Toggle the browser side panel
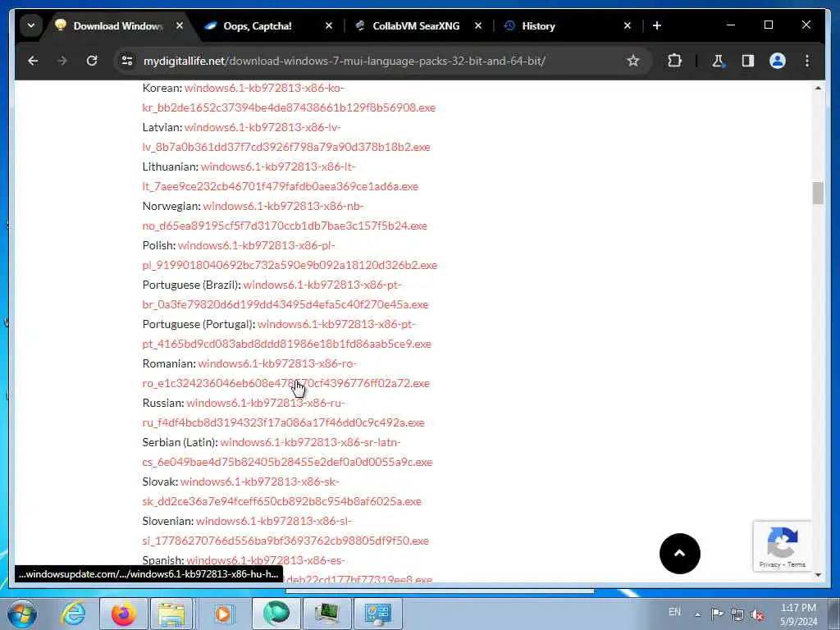 (748, 61)
